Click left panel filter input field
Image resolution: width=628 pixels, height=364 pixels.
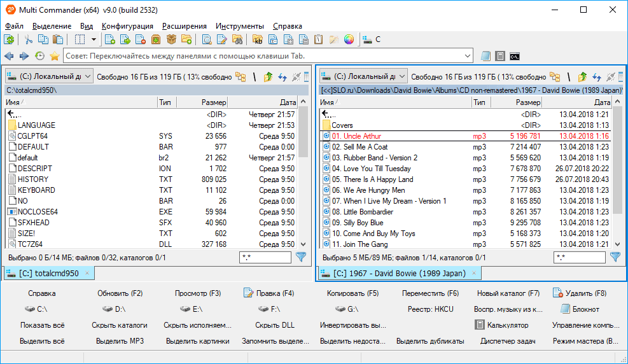tap(265, 257)
